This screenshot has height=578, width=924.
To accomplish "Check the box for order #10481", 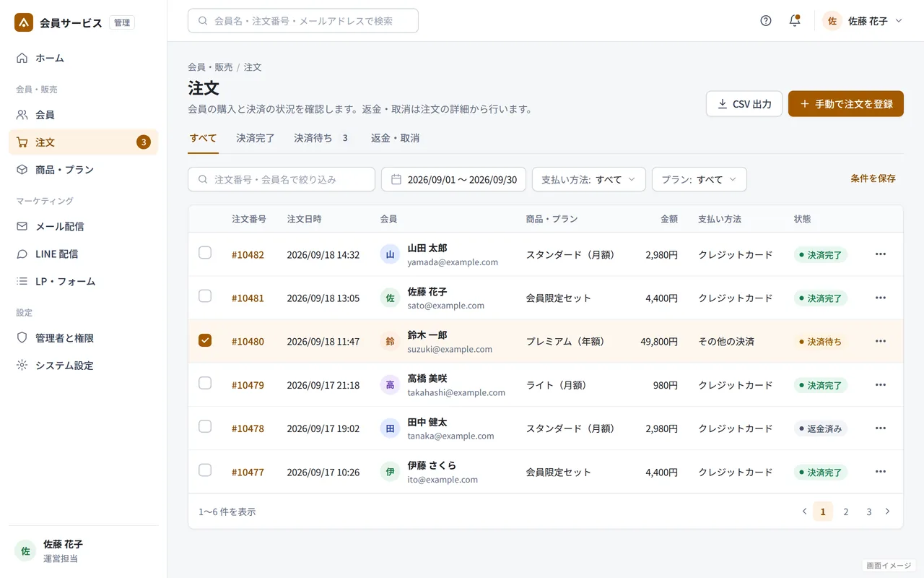I will (205, 296).
